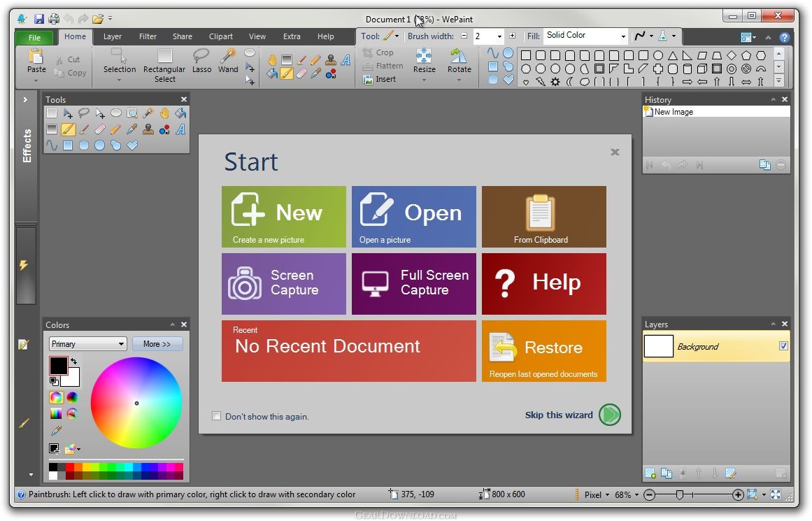This screenshot has height=521, width=812.
Task: Select the curve line tool in Tools panel
Action: 52,145
